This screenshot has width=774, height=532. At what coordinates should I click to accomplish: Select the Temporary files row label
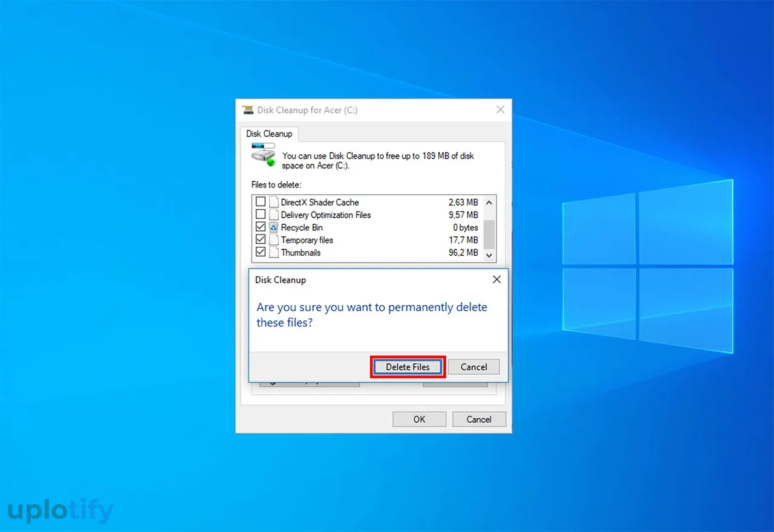coord(307,240)
